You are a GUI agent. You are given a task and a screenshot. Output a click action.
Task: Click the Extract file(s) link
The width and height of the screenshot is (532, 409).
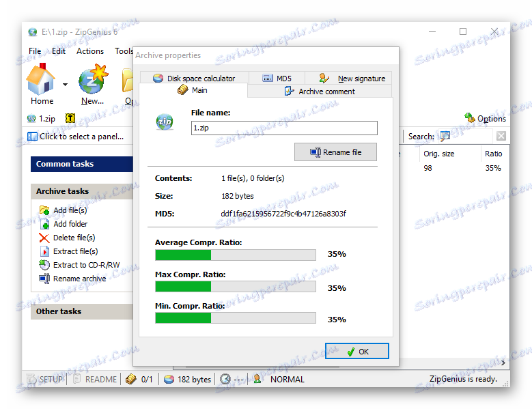coord(76,251)
